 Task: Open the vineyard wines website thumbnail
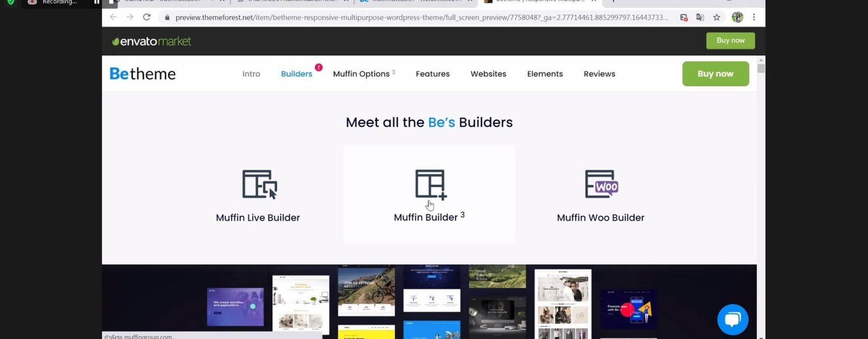pyautogui.click(x=497, y=277)
